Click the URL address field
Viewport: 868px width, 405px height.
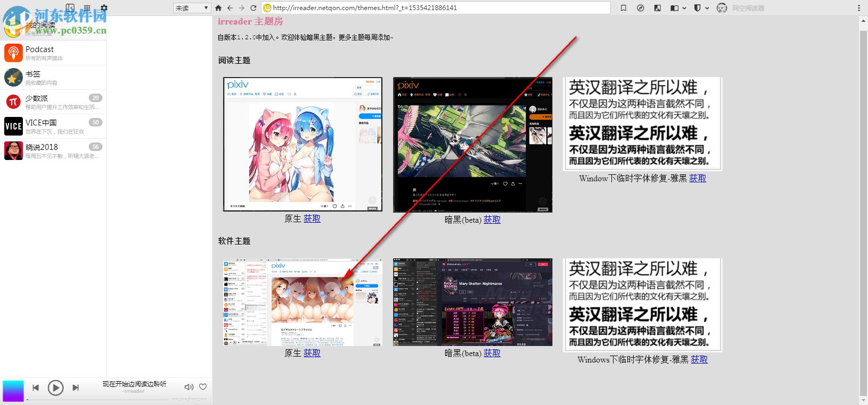point(436,8)
